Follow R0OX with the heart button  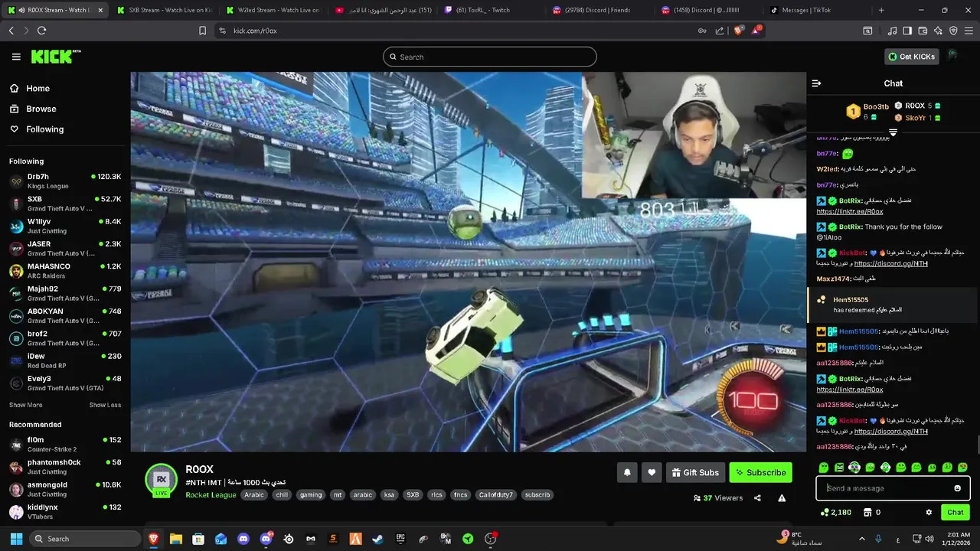click(652, 473)
